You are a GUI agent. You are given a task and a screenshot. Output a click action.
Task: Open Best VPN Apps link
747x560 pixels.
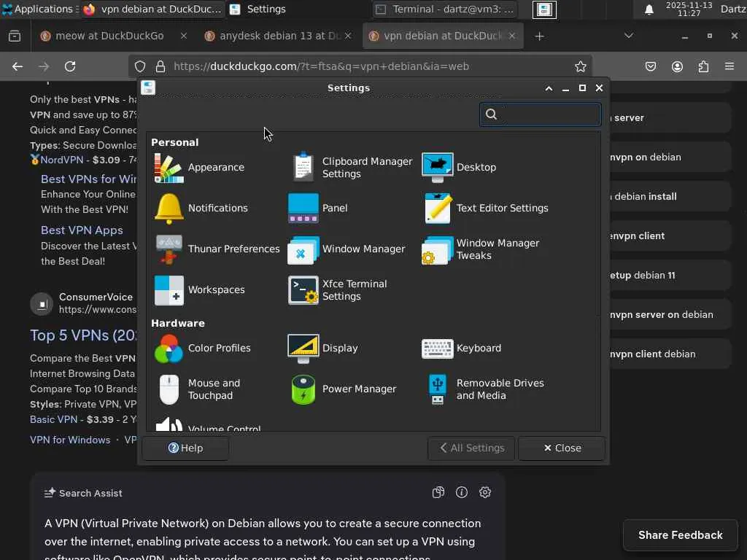82,230
